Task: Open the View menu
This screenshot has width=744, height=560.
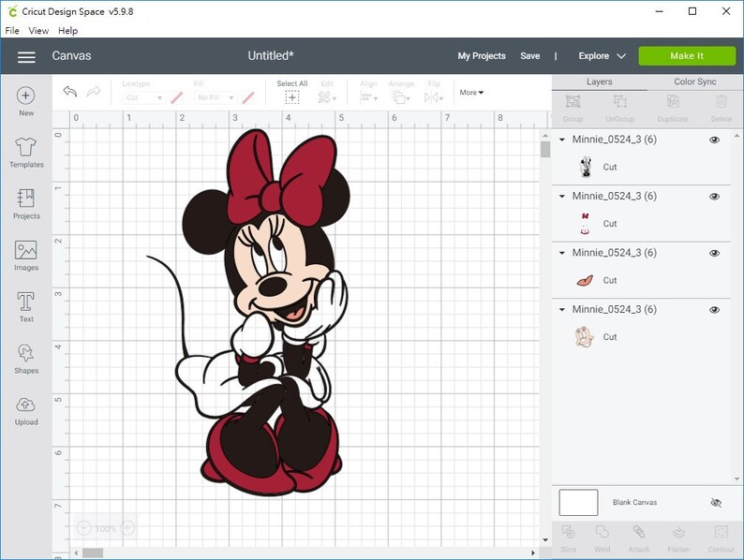Action: point(38,31)
